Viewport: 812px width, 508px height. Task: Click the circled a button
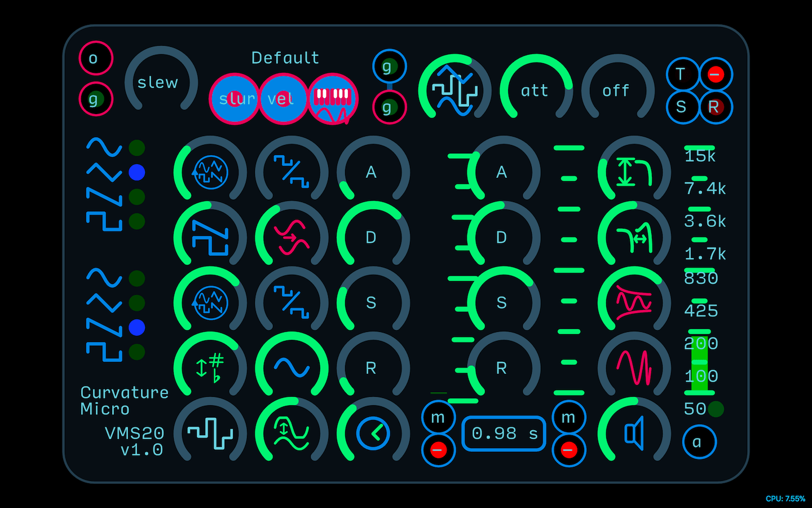(x=699, y=442)
